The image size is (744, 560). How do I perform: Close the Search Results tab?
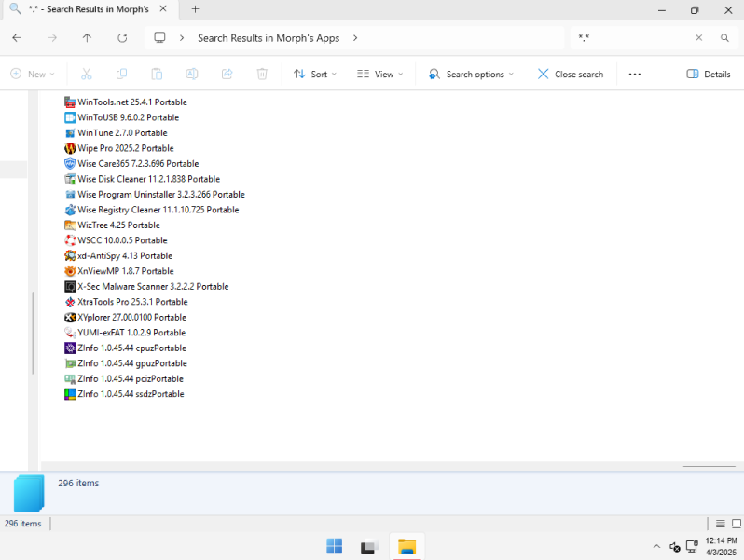coord(163,9)
